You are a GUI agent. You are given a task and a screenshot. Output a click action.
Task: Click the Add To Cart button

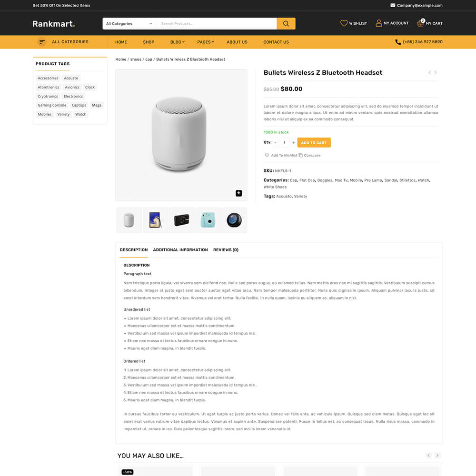tap(314, 143)
